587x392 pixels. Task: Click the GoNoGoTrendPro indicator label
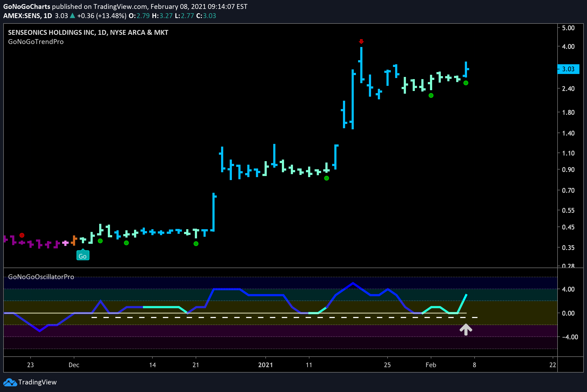click(x=36, y=42)
